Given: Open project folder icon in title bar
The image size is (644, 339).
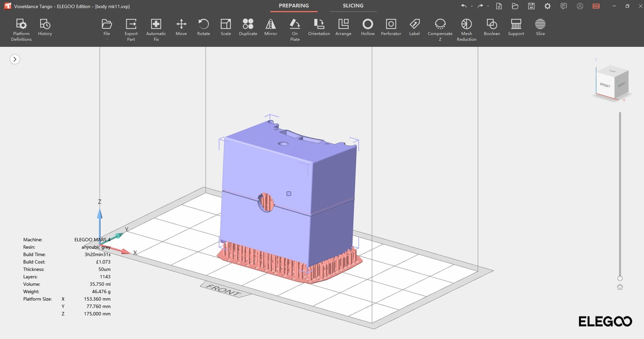Looking at the screenshot, I should point(515,6).
